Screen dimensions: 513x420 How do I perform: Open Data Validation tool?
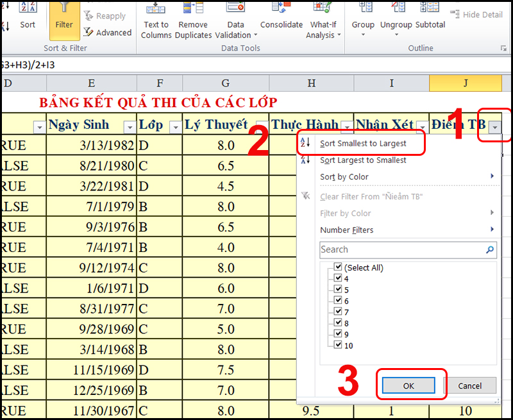(x=235, y=8)
